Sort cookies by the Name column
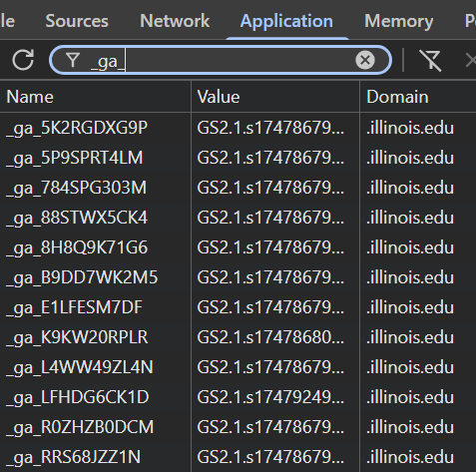This screenshot has width=476, height=472. pyautogui.click(x=96, y=97)
